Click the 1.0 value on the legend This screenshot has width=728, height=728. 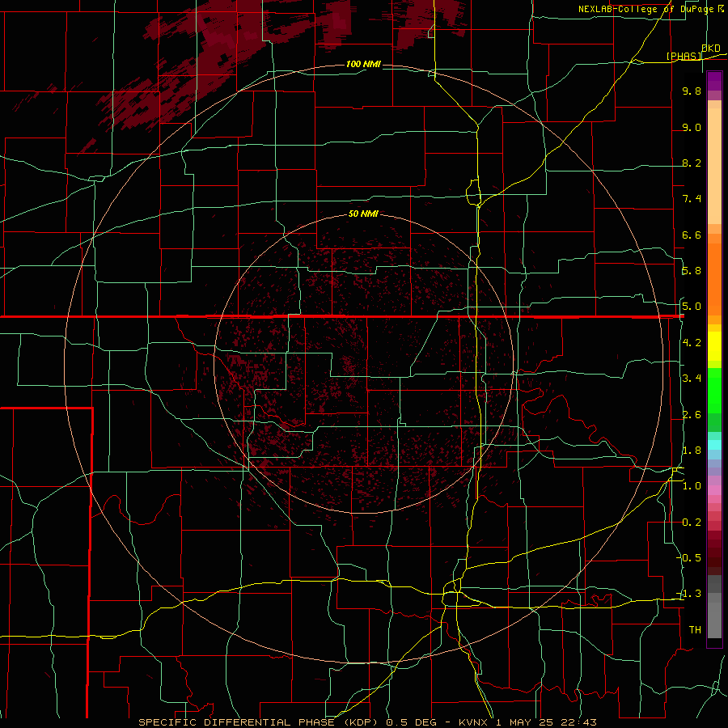click(x=692, y=486)
